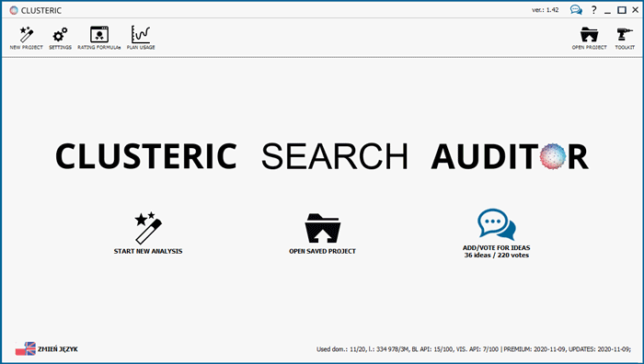644x364 pixels.
Task: Click the New Project wand icon
Action: (27, 35)
